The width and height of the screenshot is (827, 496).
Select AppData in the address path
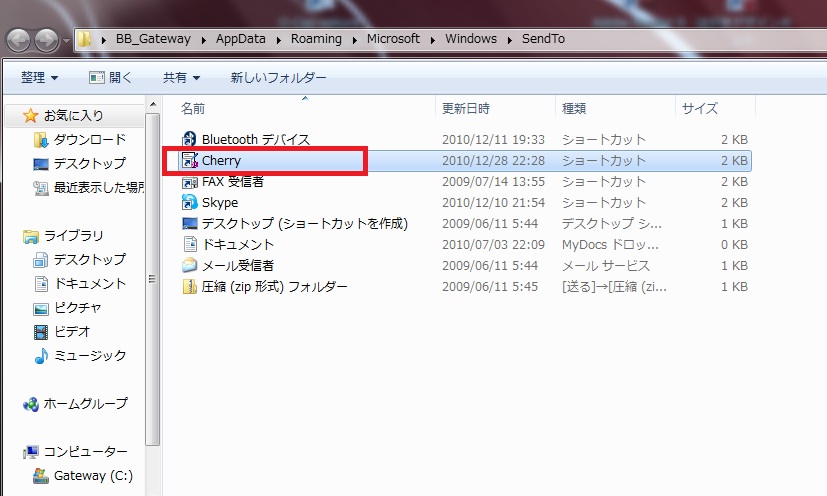241,39
